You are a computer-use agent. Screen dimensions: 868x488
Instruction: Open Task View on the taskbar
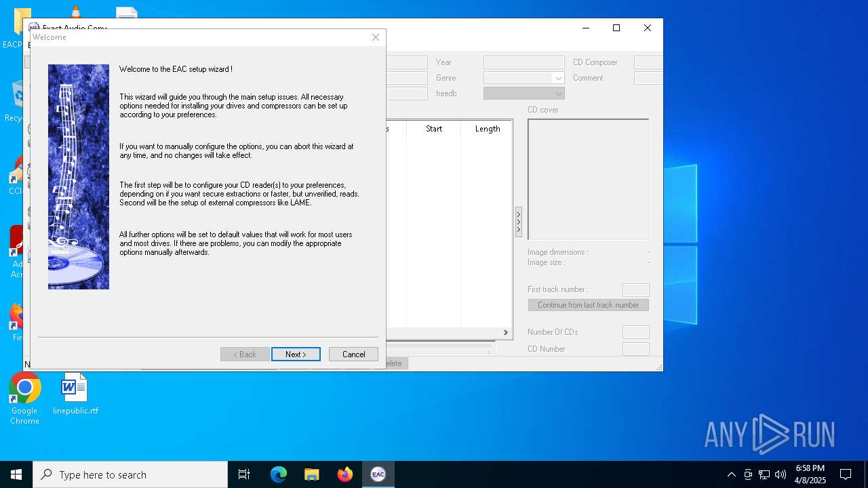click(244, 474)
